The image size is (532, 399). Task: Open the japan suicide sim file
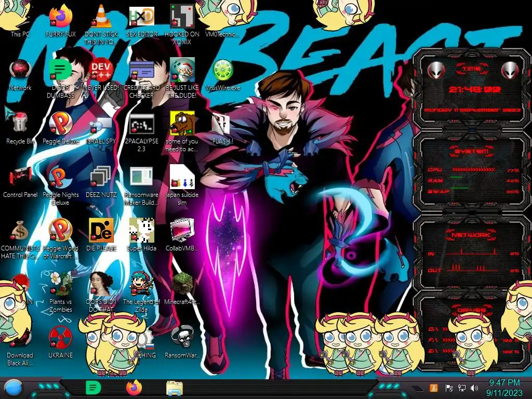click(182, 185)
